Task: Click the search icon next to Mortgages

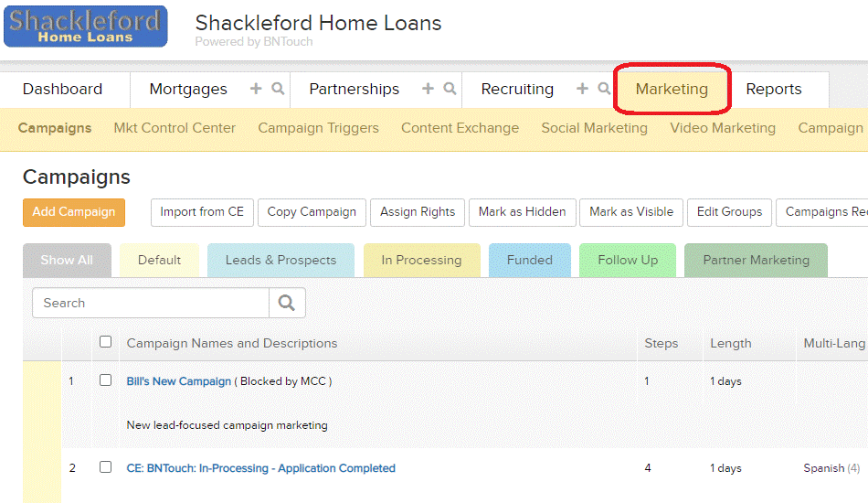Action: click(278, 89)
